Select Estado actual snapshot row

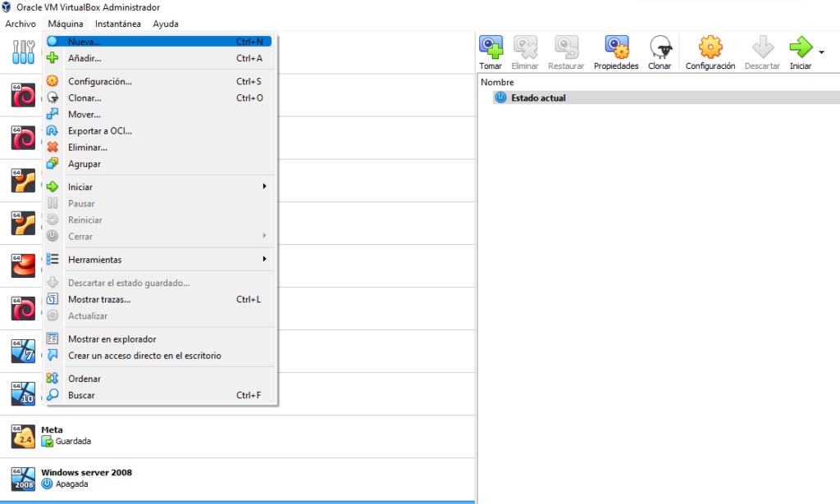tap(666, 98)
